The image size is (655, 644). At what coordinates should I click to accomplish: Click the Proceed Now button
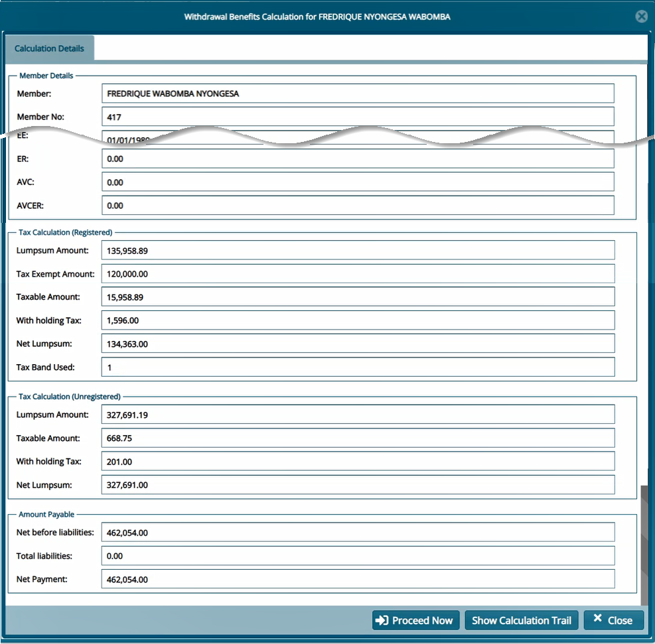415,620
